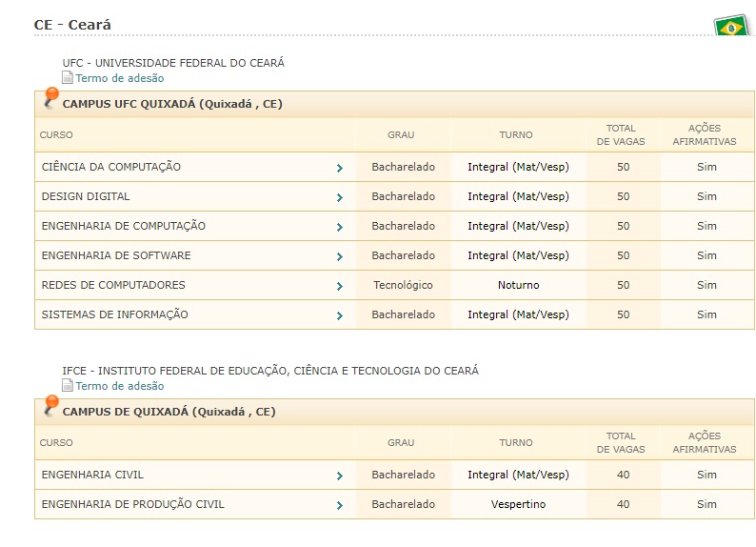Expand the Engenharia Civil row arrow
756x547 pixels.
point(339,476)
